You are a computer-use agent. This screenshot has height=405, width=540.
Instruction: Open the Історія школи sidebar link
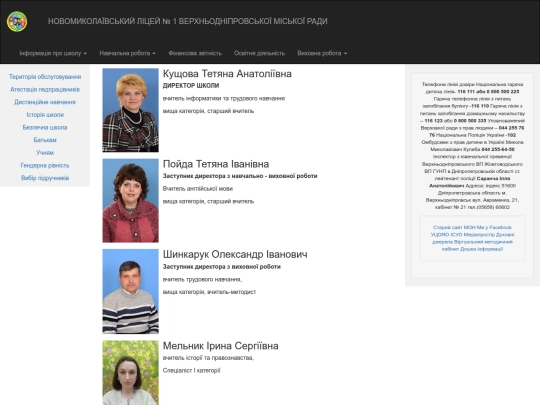[x=45, y=115]
